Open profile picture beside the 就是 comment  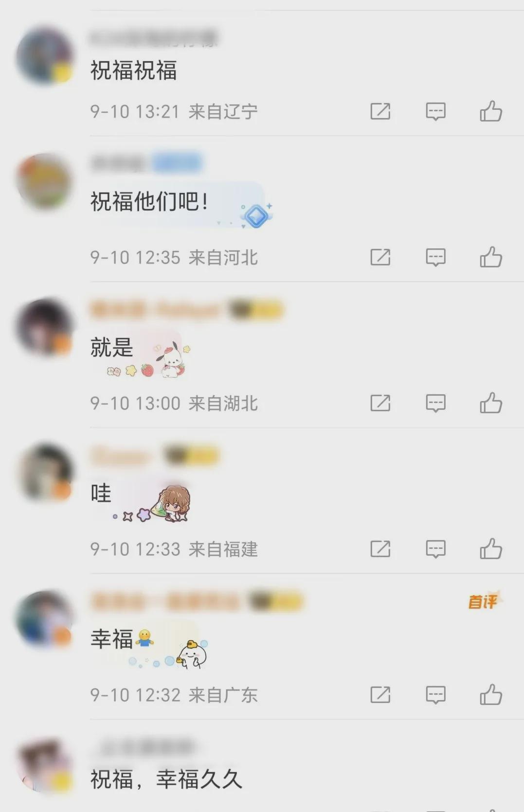pos(45,328)
